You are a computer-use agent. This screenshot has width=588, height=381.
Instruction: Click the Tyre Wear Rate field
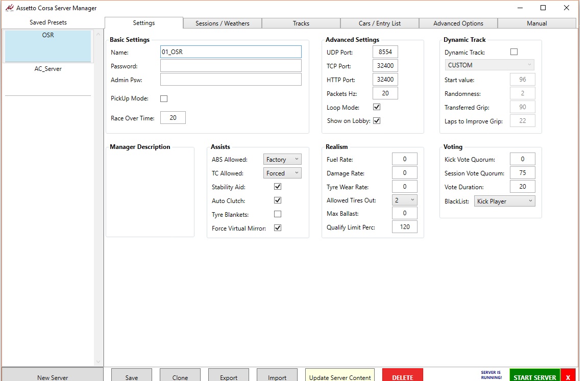405,187
